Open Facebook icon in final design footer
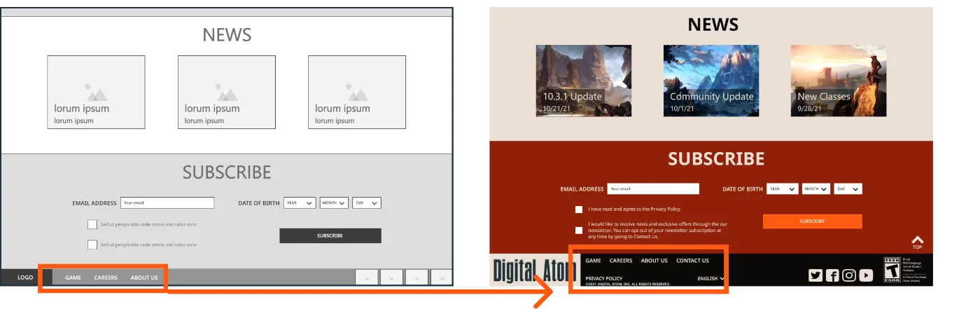Image resolution: width=980 pixels, height=309 pixels. [x=832, y=275]
